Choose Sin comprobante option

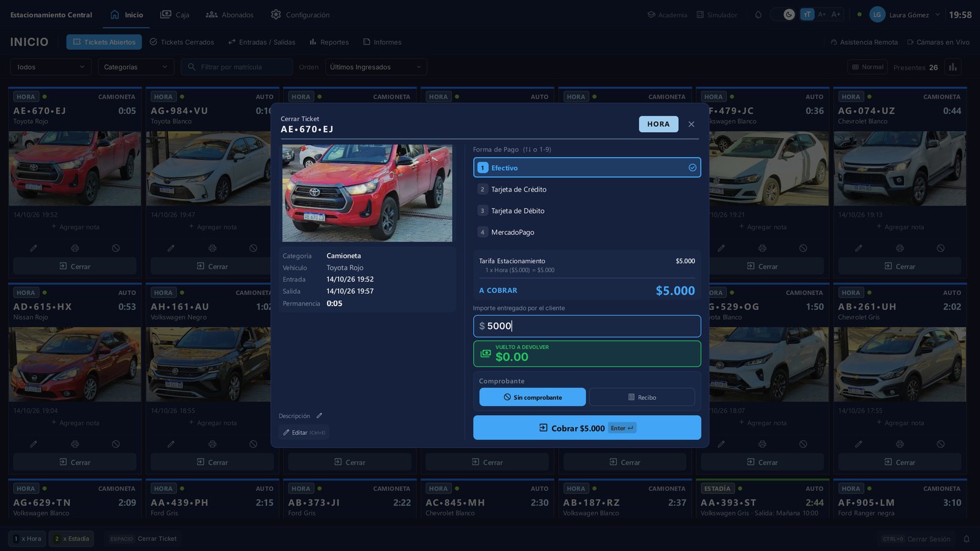tap(532, 397)
